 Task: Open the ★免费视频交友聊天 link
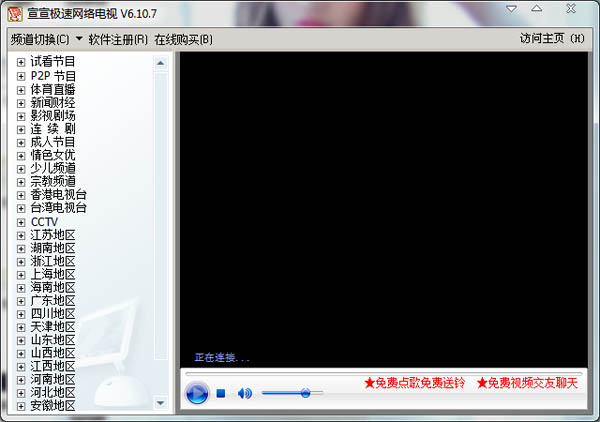(527, 383)
